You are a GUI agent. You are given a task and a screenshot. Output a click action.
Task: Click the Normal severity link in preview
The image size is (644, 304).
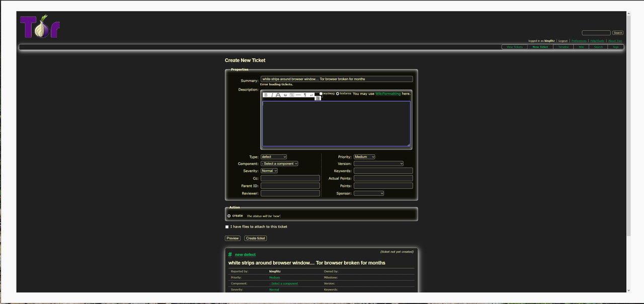(x=274, y=289)
